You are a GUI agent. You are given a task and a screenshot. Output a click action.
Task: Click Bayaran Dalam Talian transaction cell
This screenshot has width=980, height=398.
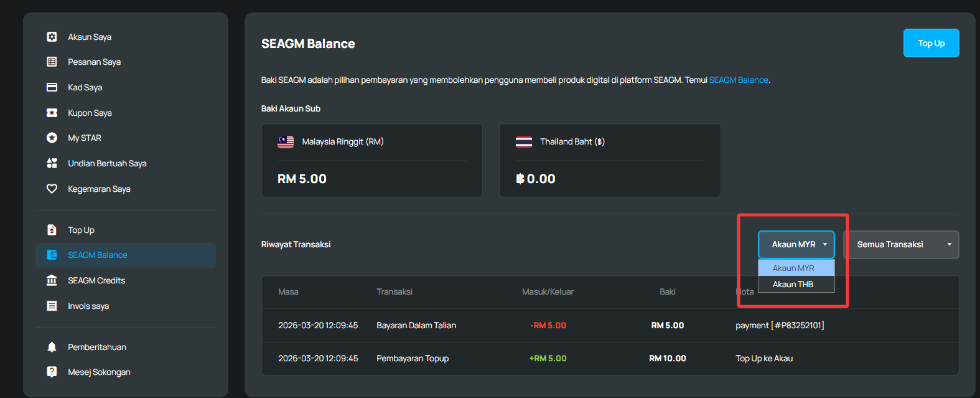[416, 325]
